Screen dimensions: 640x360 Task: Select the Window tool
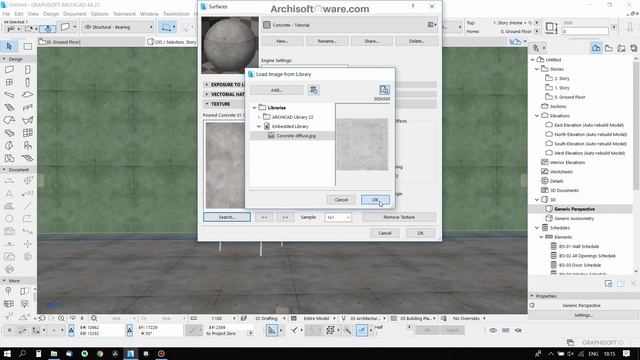(x=9, y=82)
